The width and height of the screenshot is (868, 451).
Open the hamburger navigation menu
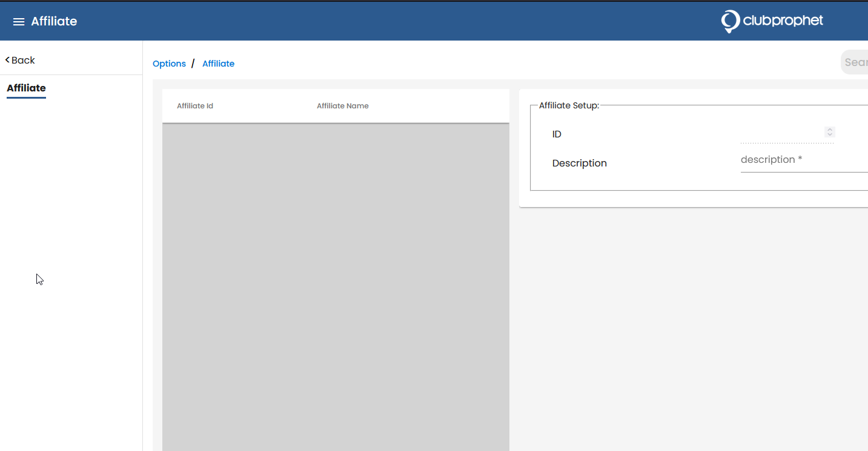[x=19, y=22]
